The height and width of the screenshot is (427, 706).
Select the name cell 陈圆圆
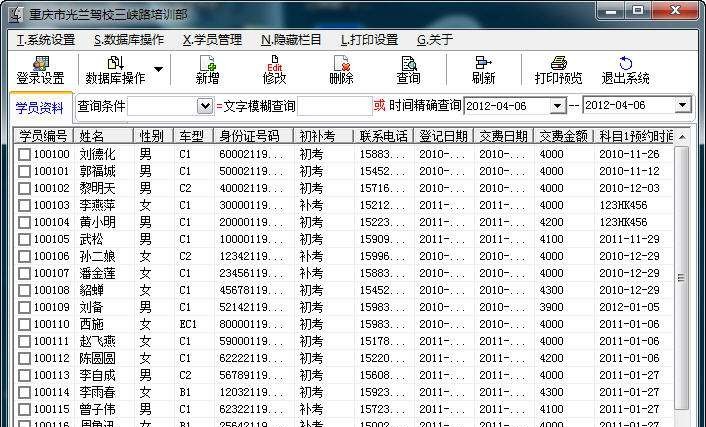tap(98, 359)
